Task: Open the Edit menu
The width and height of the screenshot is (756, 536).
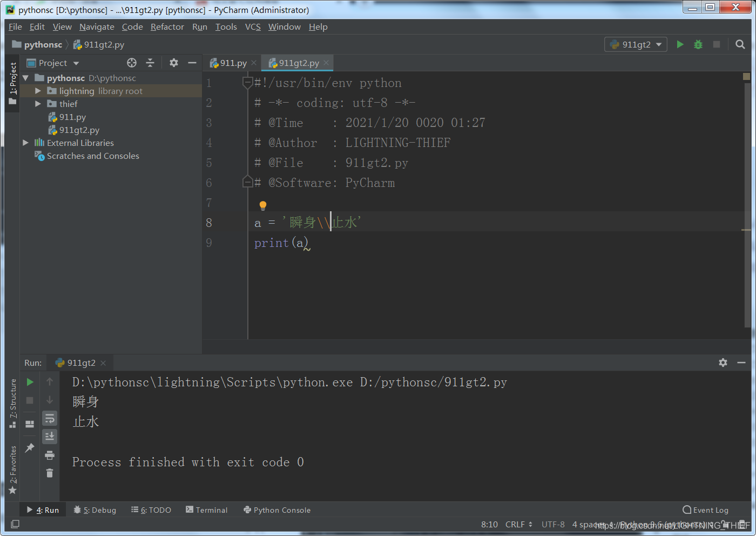Action: [x=37, y=26]
